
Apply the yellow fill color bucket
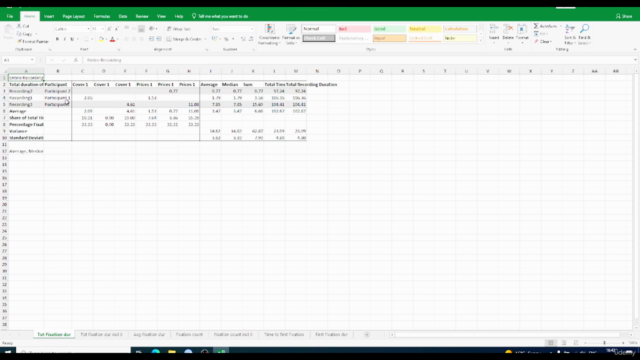click(x=101, y=39)
